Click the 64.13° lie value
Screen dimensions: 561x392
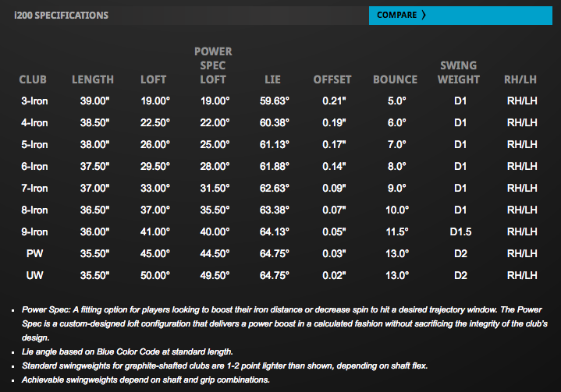(275, 232)
